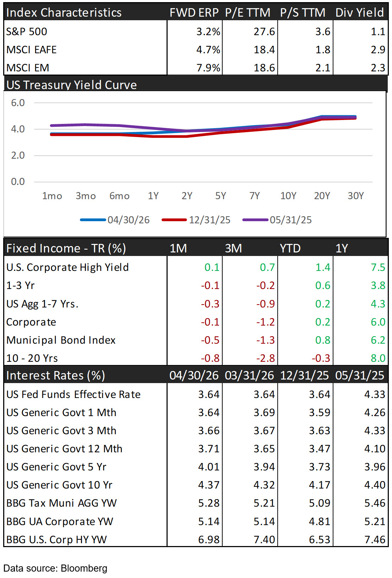Click the blue 04/30/26 legend line swatch
The width and height of the screenshot is (392, 578).
[x=93, y=220]
